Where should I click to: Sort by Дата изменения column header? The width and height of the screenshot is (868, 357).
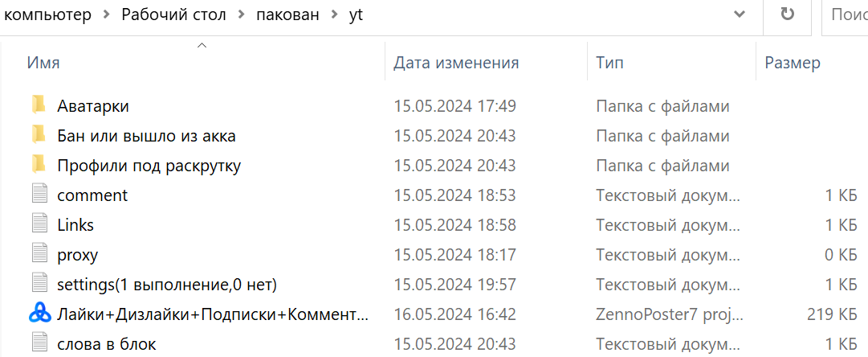click(x=456, y=63)
